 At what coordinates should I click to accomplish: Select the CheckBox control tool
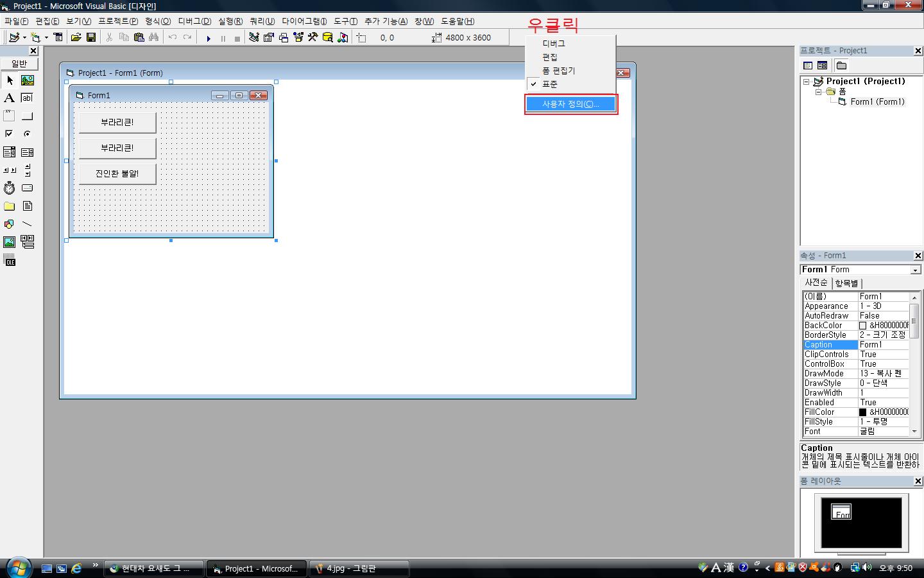click(x=9, y=134)
